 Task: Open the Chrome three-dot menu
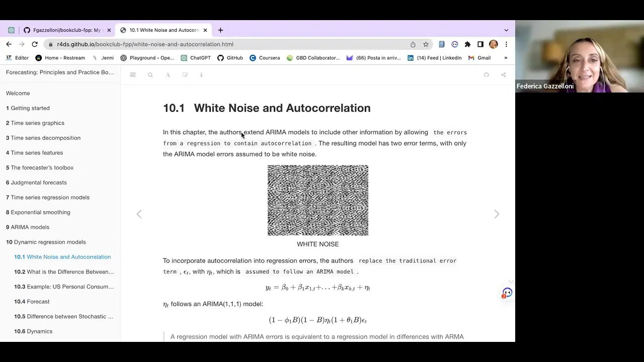(x=506, y=44)
